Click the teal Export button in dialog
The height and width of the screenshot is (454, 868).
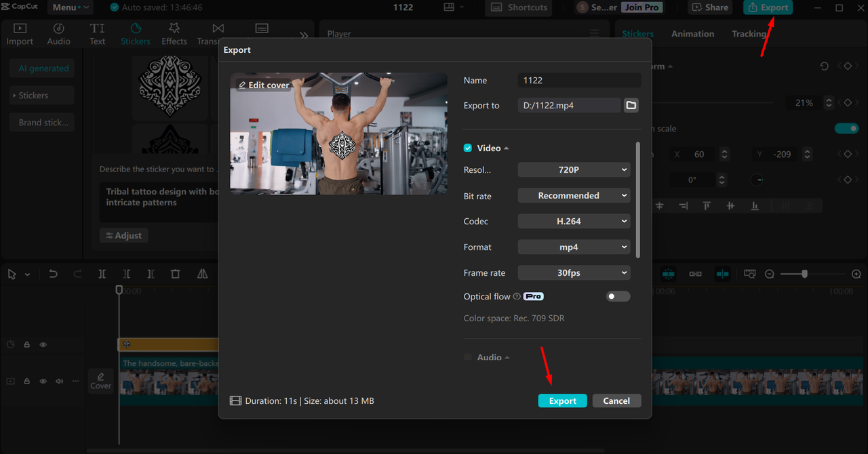pyautogui.click(x=562, y=400)
